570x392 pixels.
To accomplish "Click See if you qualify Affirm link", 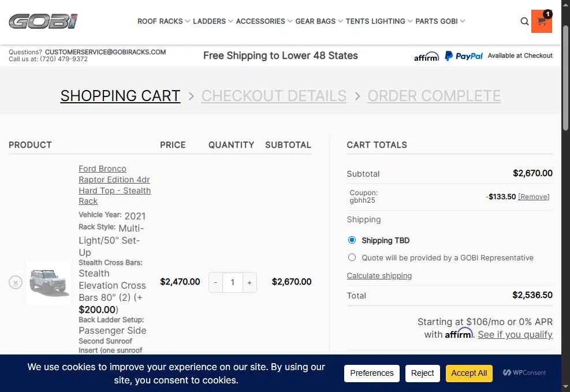I will pyautogui.click(x=515, y=335).
